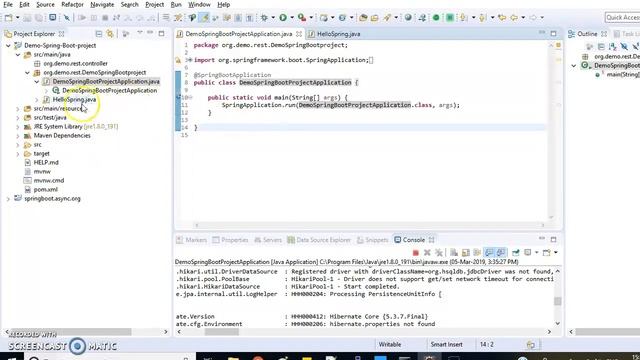Toggle Show Console When Standard Out Changes
Screen dimensions: 640x360
489,253
